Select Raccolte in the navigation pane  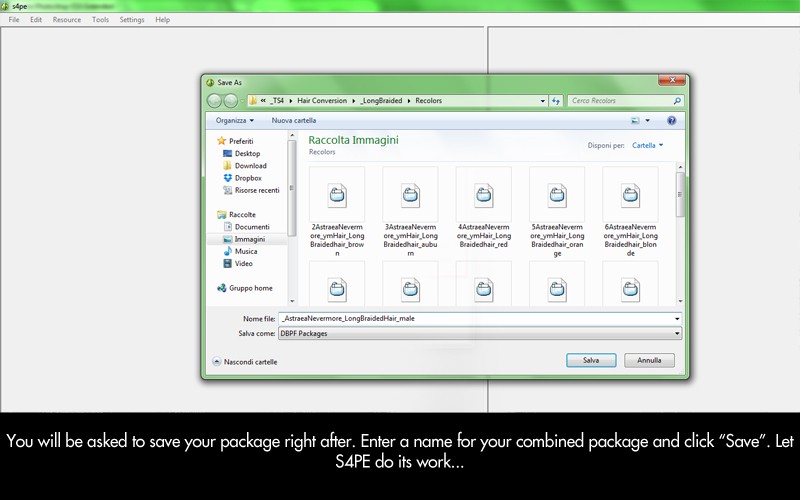[x=236, y=214]
